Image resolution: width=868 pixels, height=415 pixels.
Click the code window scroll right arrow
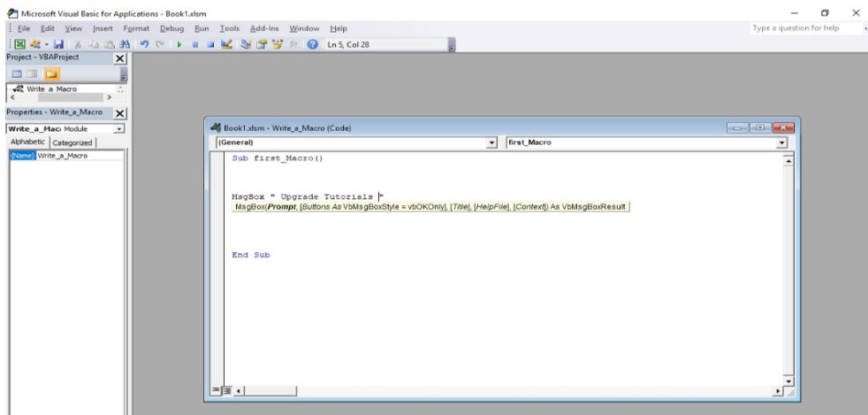click(x=779, y=391)
